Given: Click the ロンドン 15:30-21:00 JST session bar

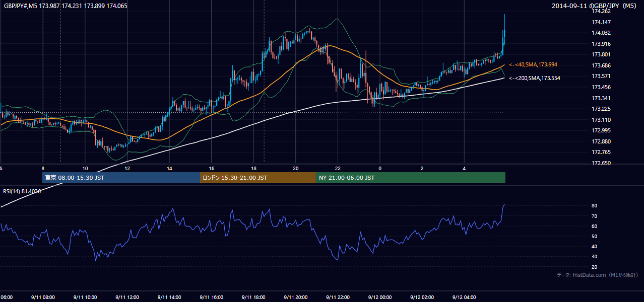Looking at the screenshot, I should pos(258,178).
